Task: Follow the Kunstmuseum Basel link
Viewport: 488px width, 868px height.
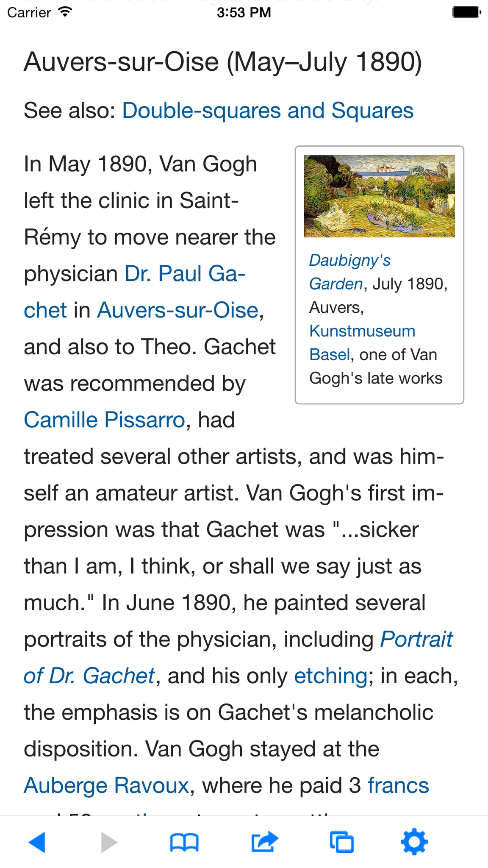Action: 362,342
